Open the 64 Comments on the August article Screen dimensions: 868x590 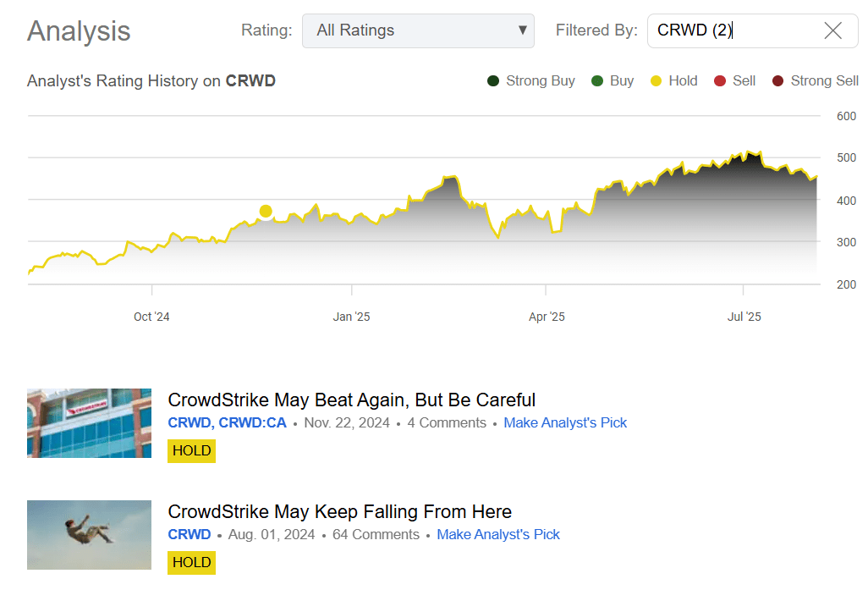tap(375, 534)
